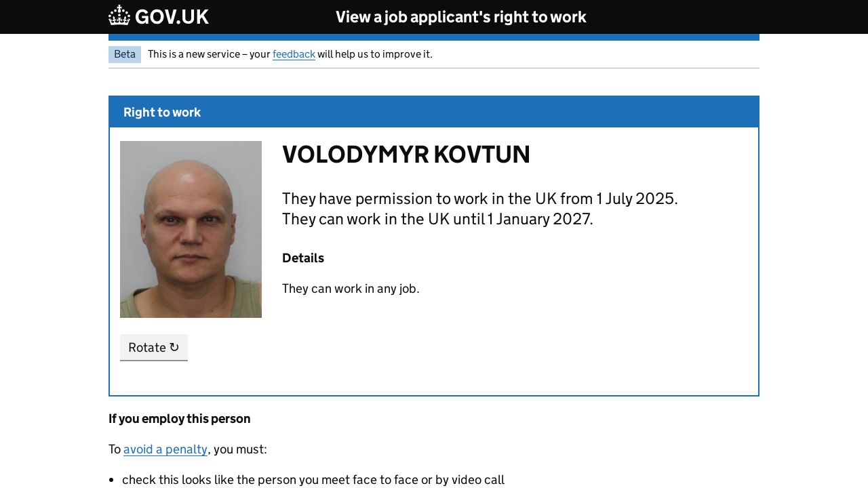Click the GOV.UK crown logo icon
Viewport: 868px width, 488px height.
119,16
